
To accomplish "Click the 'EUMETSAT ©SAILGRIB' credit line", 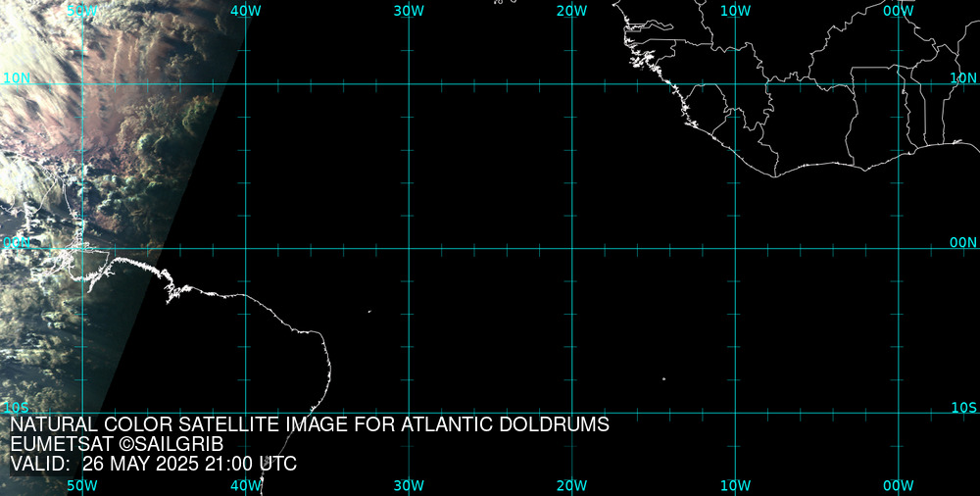I will point(117,445).
